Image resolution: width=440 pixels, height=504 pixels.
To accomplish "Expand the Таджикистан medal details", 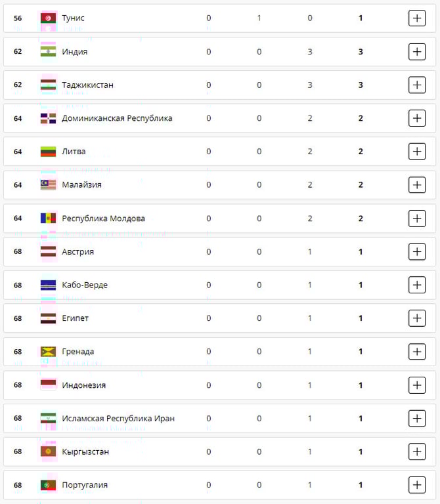I will [417, 85].
